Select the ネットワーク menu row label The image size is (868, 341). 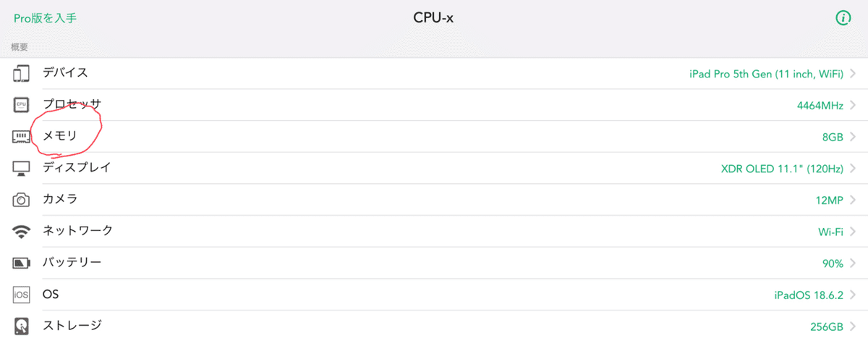coord(77,231)
